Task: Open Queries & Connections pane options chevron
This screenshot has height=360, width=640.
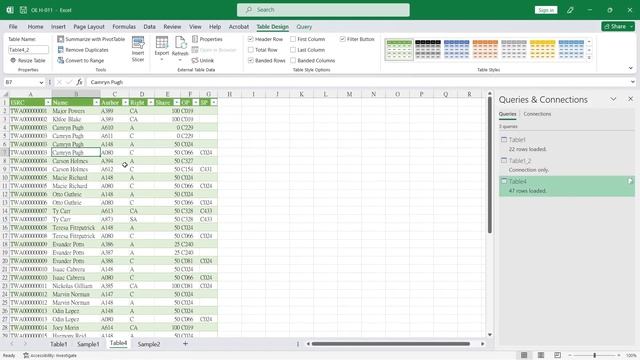Action: (613, 99)
